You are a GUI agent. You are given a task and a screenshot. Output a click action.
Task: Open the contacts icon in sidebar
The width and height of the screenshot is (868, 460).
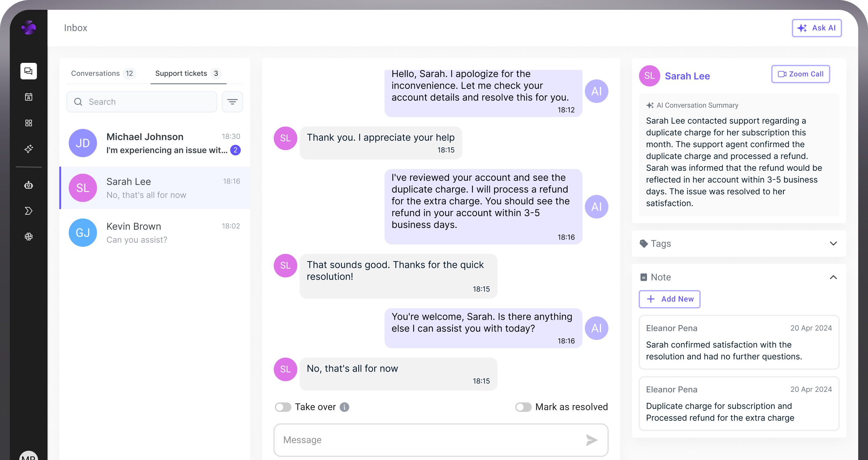28,97
